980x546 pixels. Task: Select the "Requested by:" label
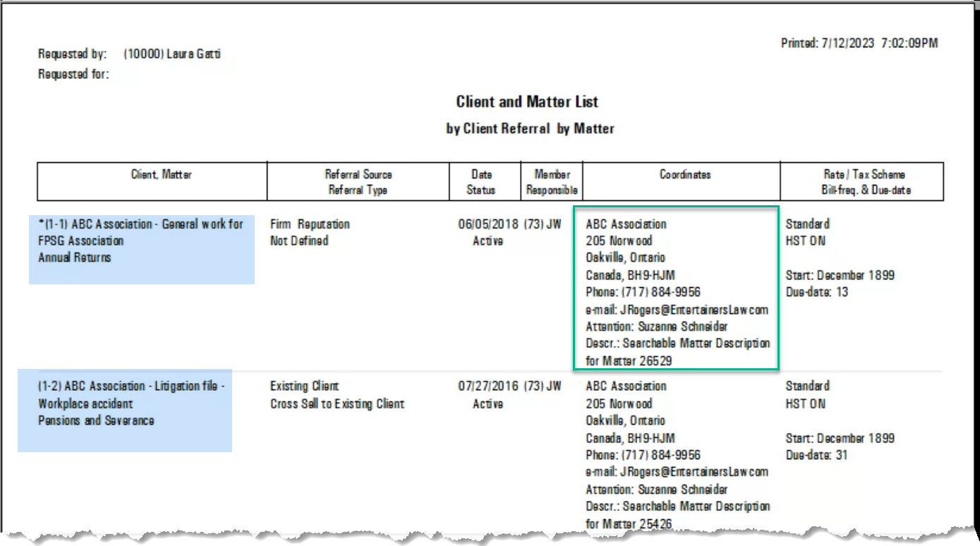pos(73,54)
